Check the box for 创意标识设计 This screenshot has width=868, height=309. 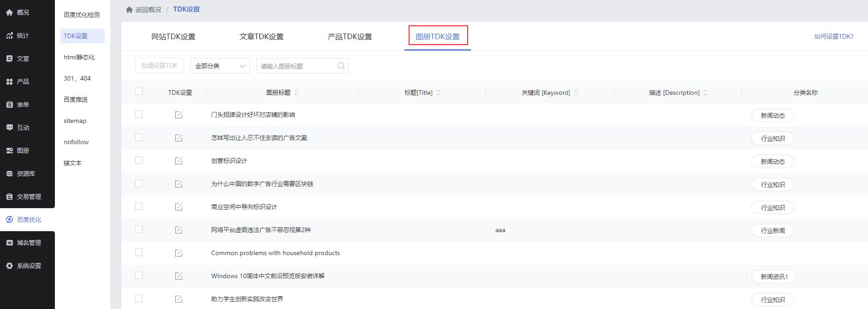coord(139,160)
